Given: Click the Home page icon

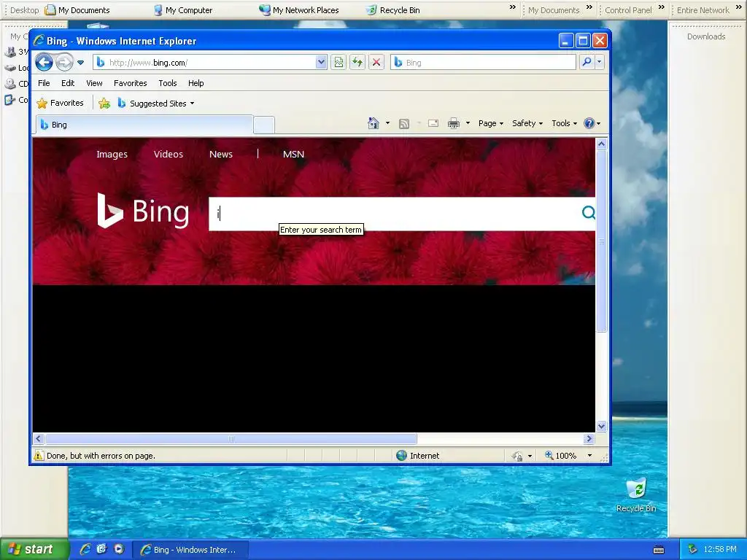Looking at the screenshot, I should click(x=373, y=123).
